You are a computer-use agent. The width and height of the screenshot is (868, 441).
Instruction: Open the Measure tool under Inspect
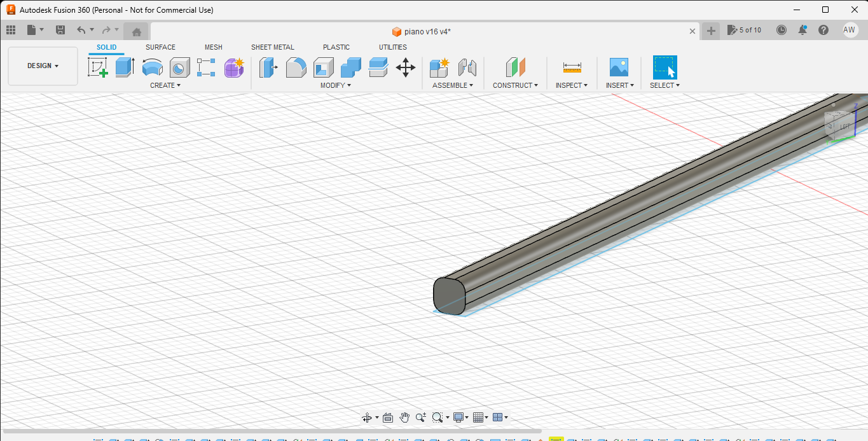click(x=571, y=67)
